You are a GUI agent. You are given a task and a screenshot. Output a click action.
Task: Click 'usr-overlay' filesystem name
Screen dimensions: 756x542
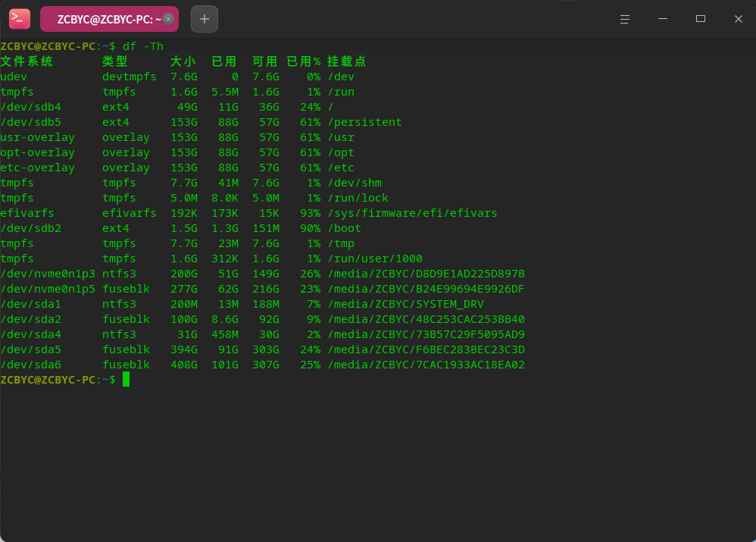point(38,137)
